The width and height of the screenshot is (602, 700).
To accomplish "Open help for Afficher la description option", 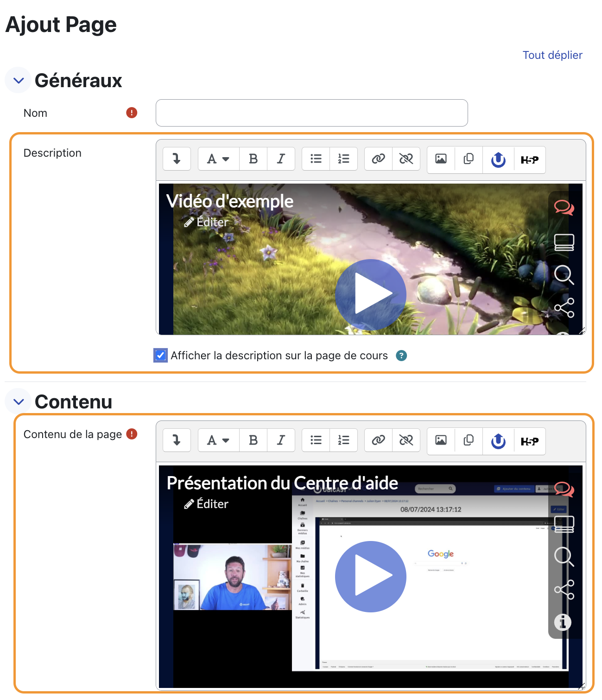I will coord(401,356).
